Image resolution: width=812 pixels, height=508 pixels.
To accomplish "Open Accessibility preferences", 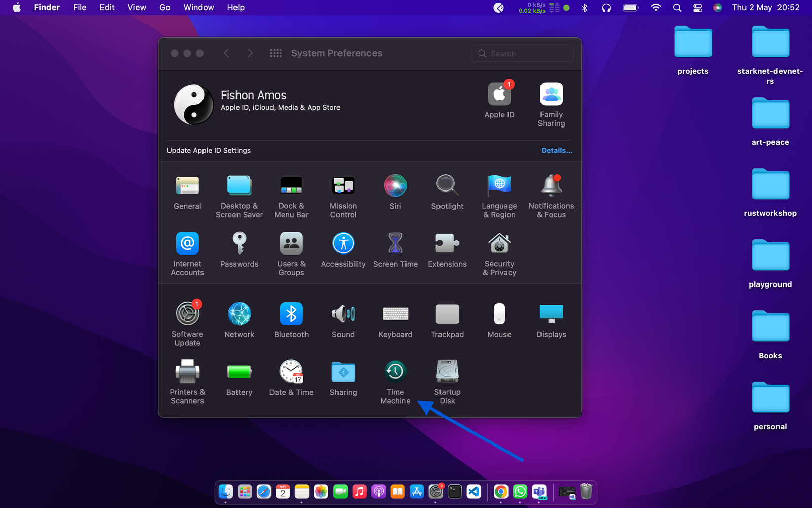I will point(343,244).
